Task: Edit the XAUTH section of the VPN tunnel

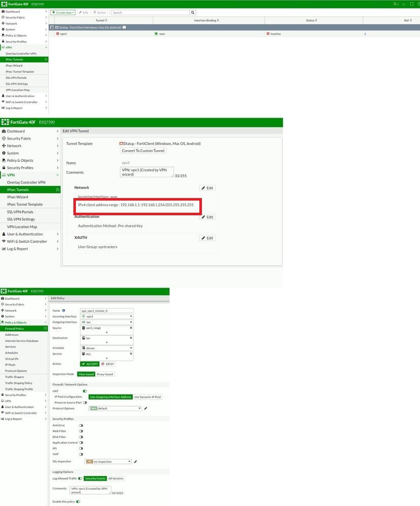Action: point(207,238)
